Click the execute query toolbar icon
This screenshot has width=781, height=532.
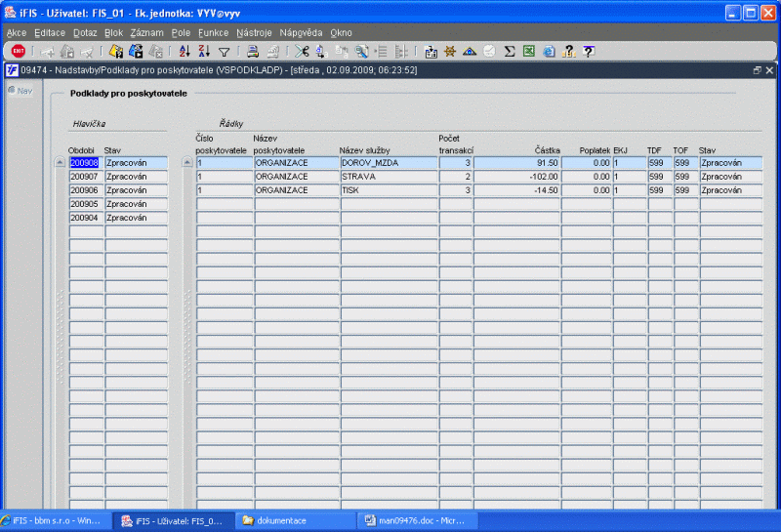pyautogui.click(x=136, y=52)
